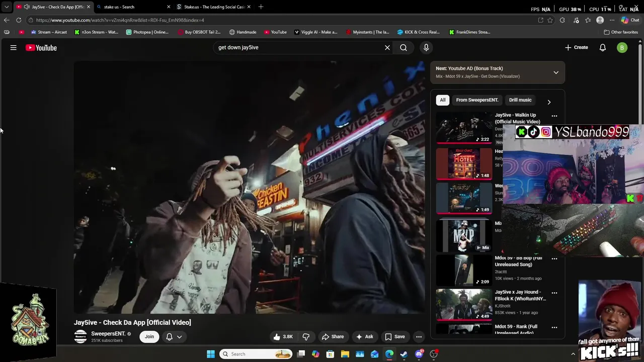Click the video player to pause
The height and width of the screenshot is (362, 644).
click(x=250, y=187)
